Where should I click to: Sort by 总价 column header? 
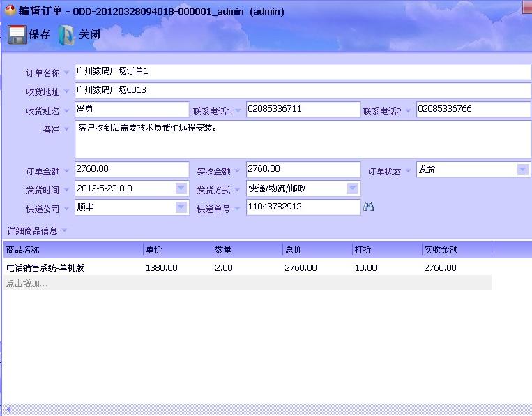click(317, 250)
